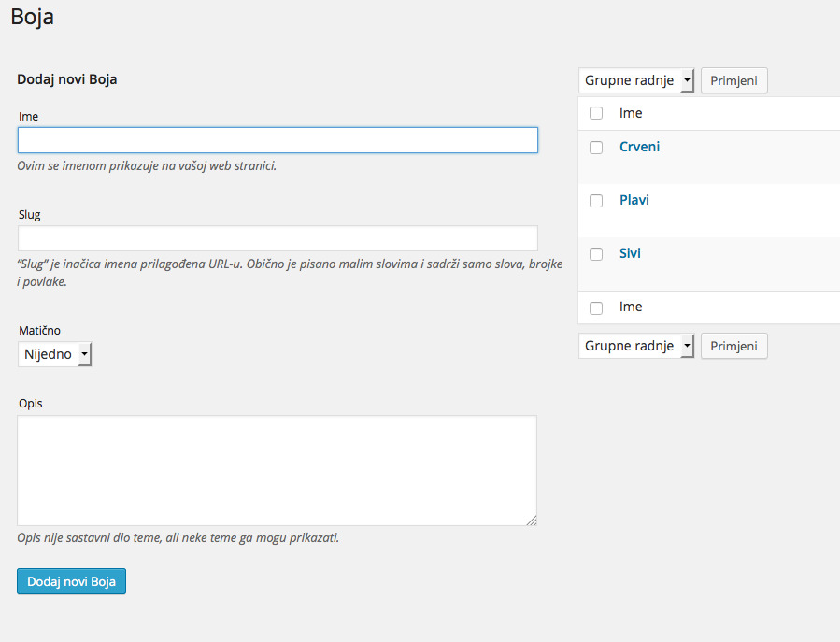Check the Sivi row checkbox

click(596, 254)
